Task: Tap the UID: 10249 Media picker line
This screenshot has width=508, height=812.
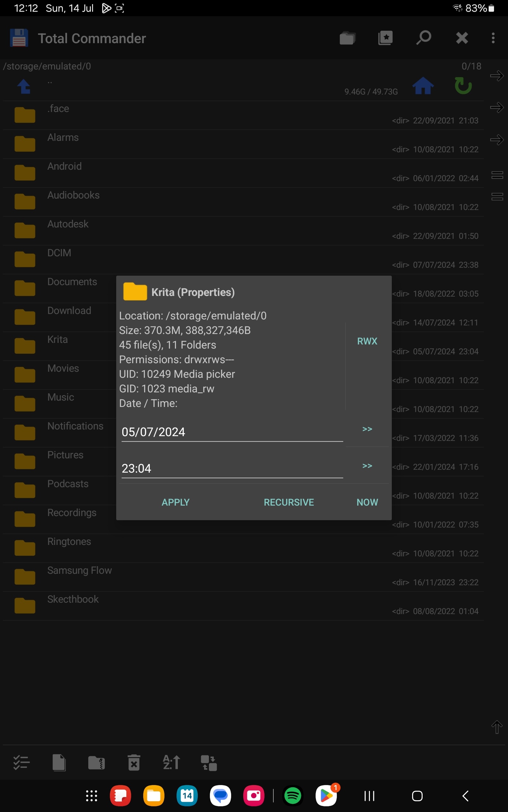Action: [x=177, y=374]
